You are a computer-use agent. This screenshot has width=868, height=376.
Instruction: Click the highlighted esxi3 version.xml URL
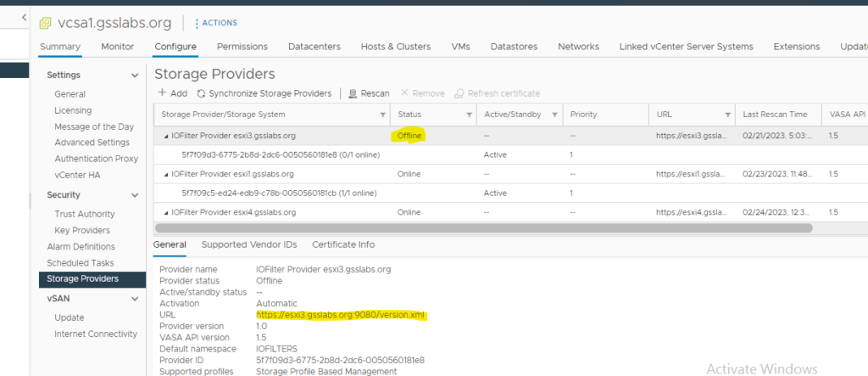point(341,314)
